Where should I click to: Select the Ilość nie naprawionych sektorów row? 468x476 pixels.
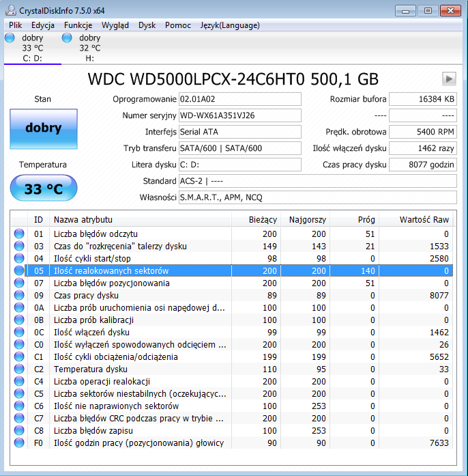point(232,406)
